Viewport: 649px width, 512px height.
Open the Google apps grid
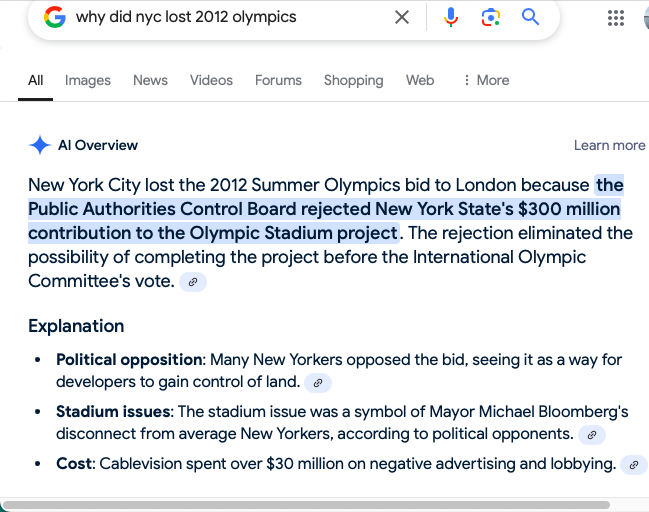(x=616, y=18)
